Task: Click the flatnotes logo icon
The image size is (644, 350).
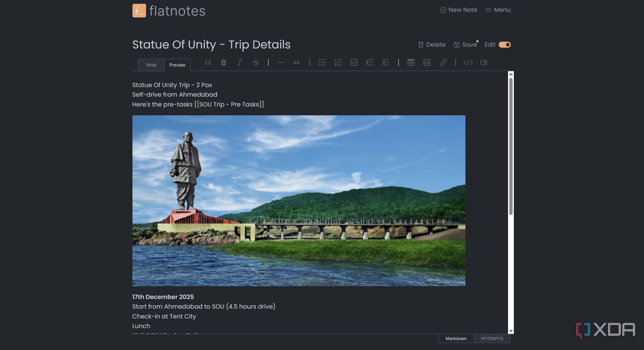Action: pos(139,11)
